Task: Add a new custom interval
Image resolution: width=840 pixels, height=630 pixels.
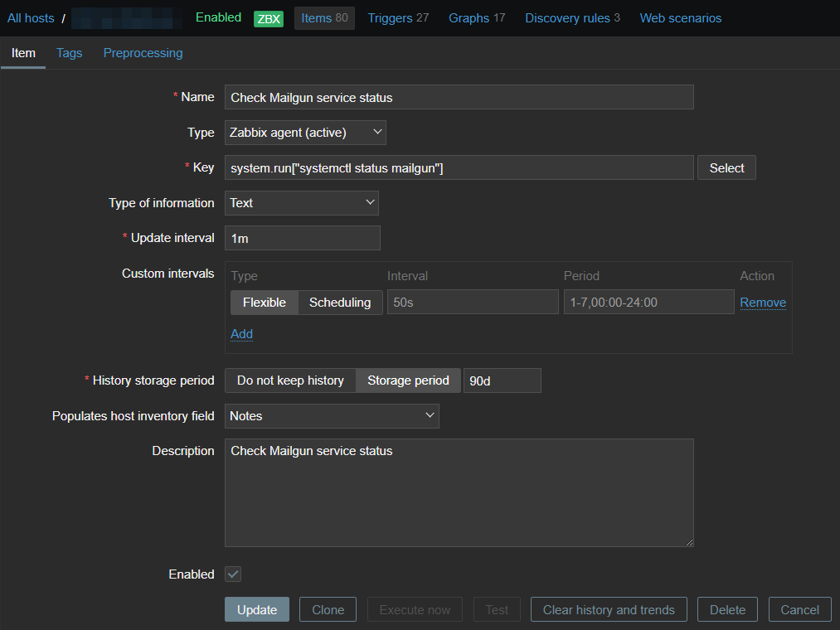Action: pyautogui.click(x=241, y=334)
